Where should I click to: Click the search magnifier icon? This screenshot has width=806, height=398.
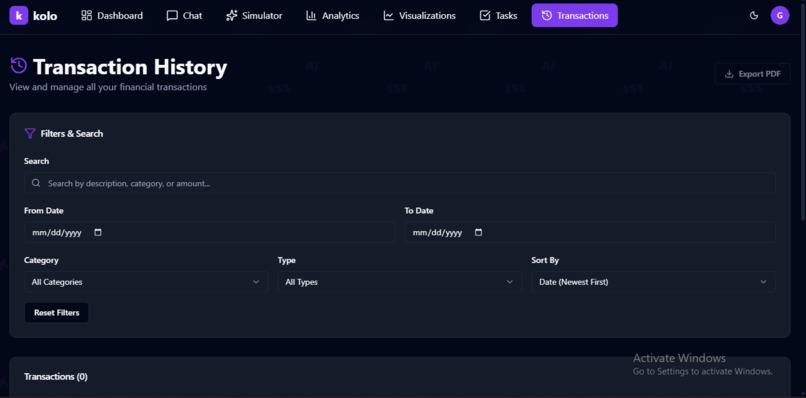click(x=35, y=183)
